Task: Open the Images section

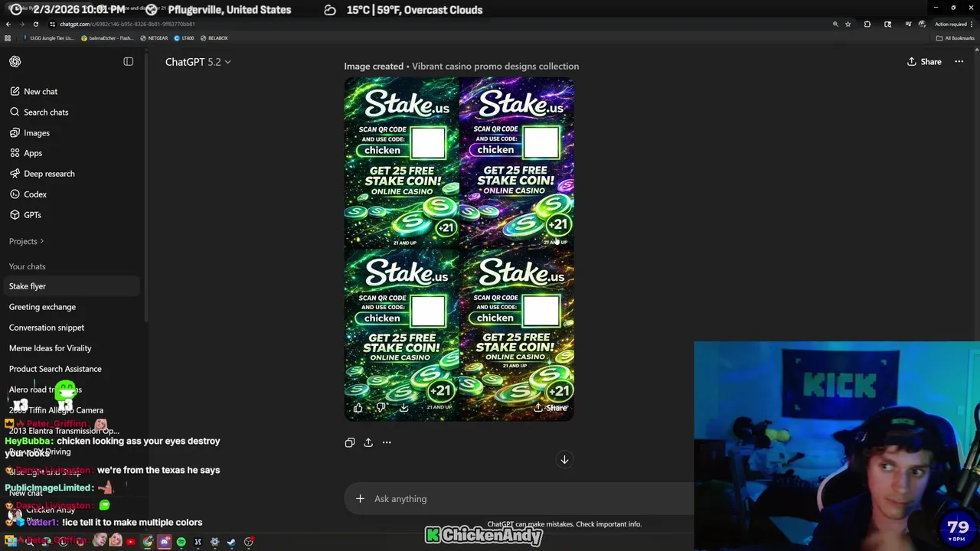Action: (x=30, y=132)
